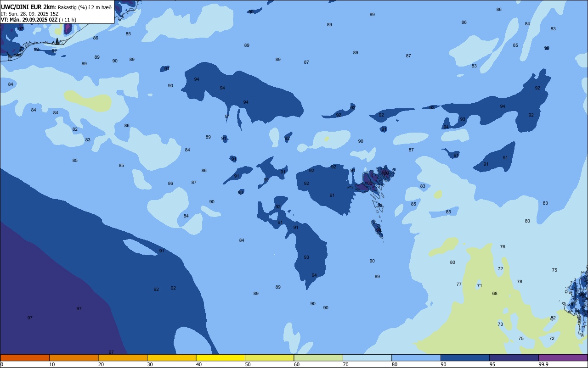Click the map value '68'
The width and height of the screenshot is (588, 368).
point(495,294)
